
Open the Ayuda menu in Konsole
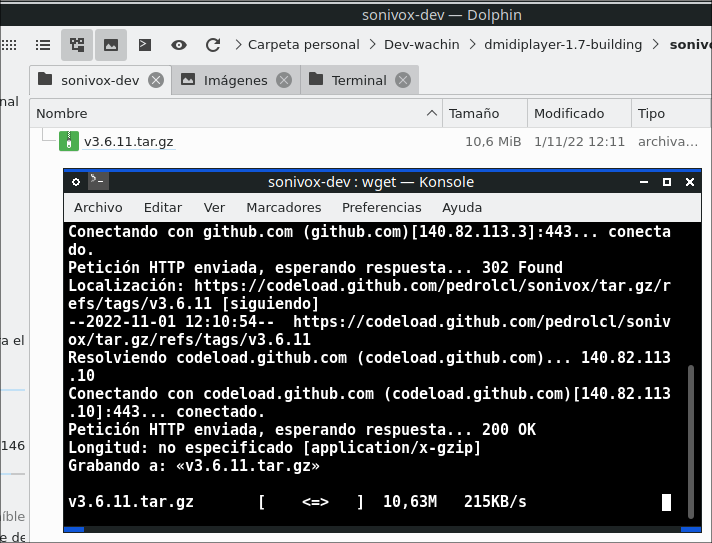(462, 207)
